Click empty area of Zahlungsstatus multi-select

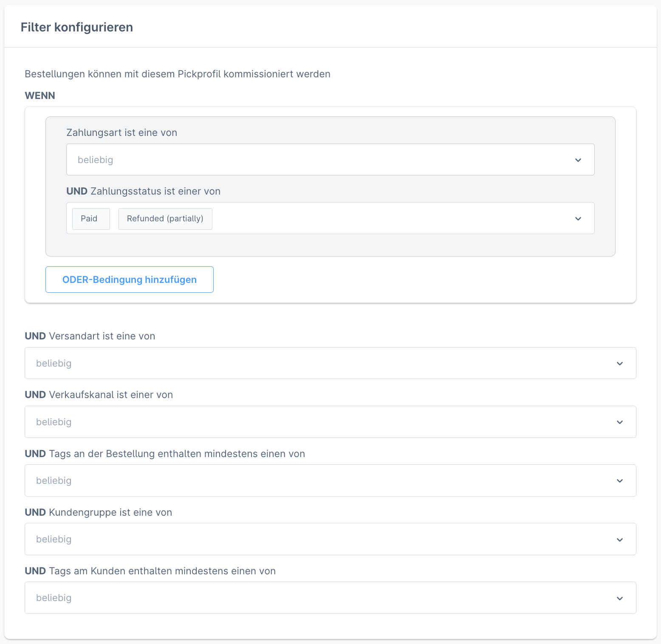382,218
